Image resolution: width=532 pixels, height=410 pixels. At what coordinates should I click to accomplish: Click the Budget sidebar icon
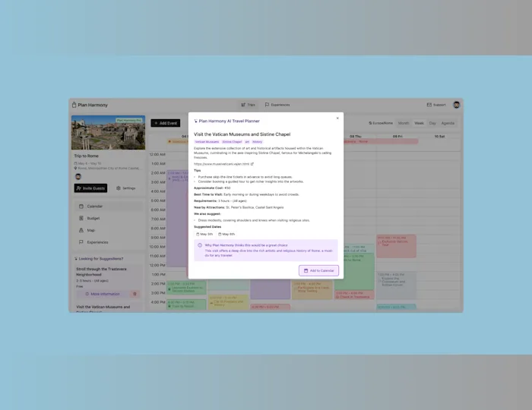[x=81, y=218]
